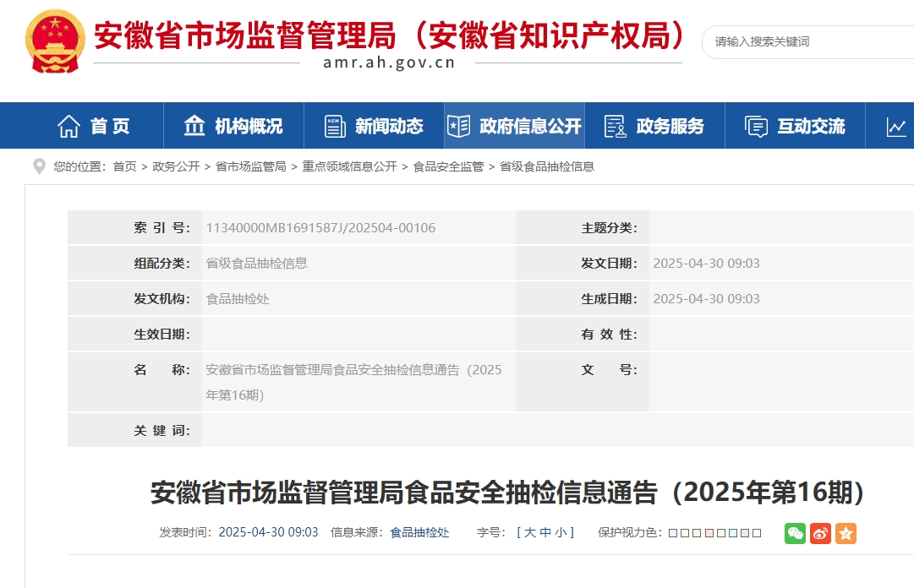Click the 互动交流 chat icon

756,126
